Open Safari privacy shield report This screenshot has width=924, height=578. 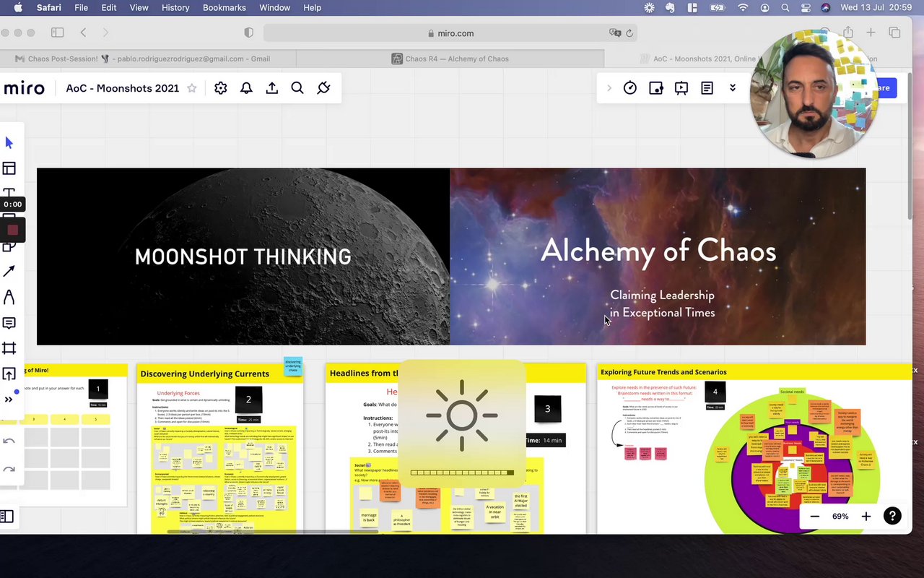(249, 33)
